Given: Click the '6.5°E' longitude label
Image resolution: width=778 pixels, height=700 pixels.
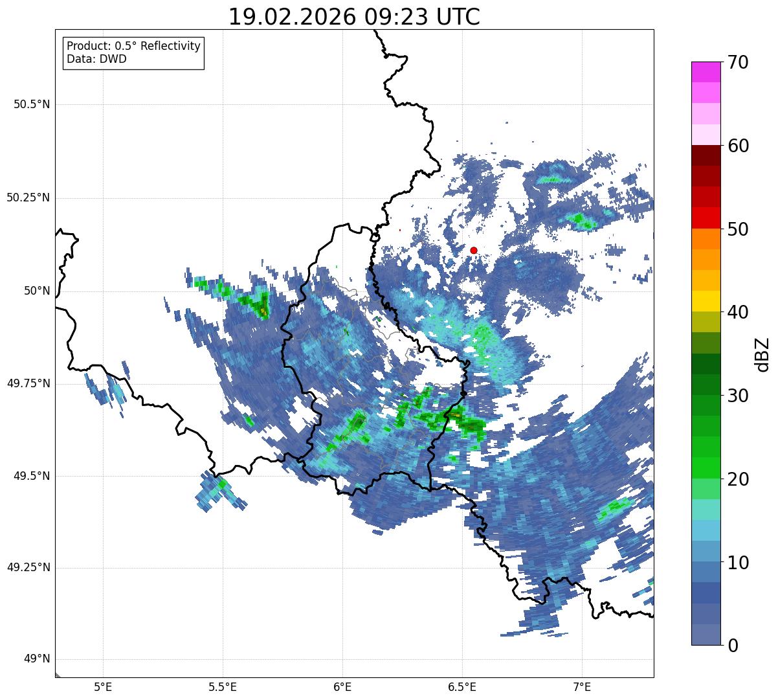Looking at the screenshot, I should coord(462,687).
